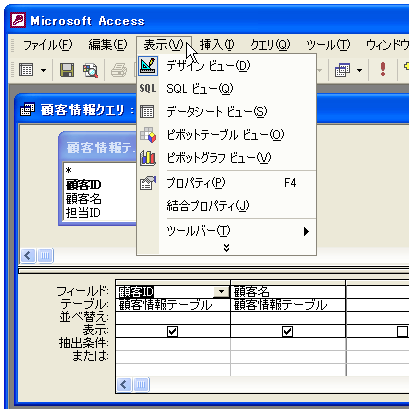Click the datasheet grid icon in the menu
This screenshot has height=409, width=409.
coord(147,112)
